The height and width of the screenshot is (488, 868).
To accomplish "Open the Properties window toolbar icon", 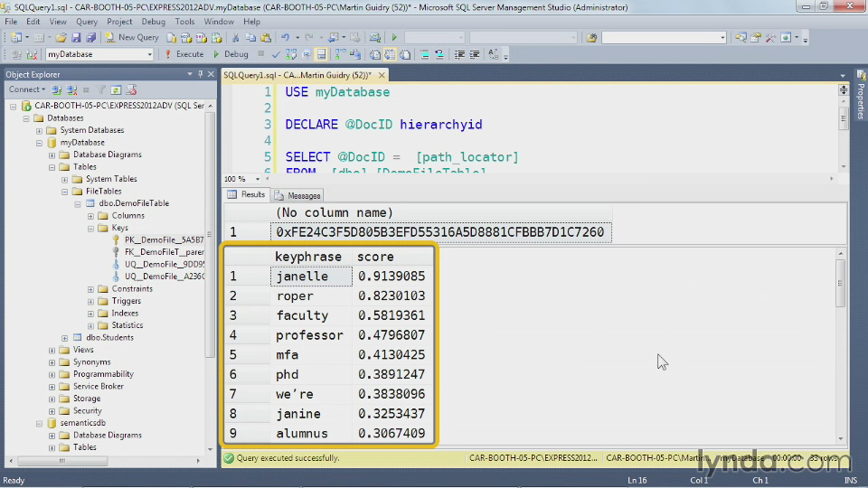I will (x=756, y=38).
